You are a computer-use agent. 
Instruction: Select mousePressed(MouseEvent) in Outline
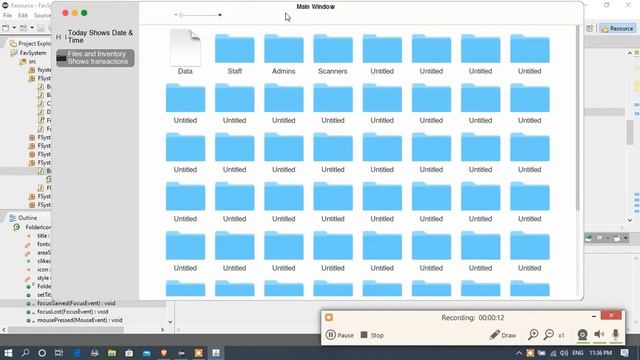tap(79, 320)
